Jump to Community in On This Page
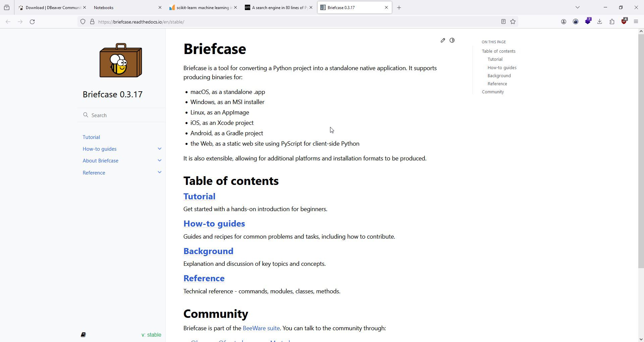The image size is (644, 342). tap(493, 92)
